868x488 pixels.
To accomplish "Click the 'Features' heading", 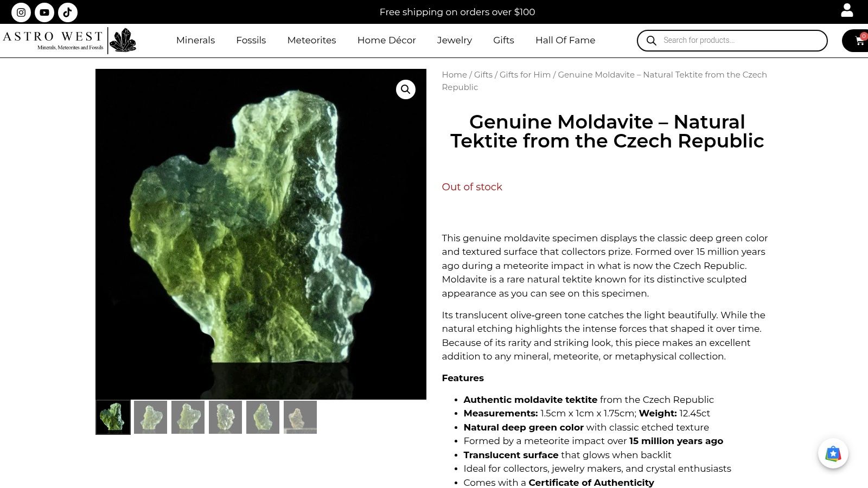I will (x=463, y=378).
